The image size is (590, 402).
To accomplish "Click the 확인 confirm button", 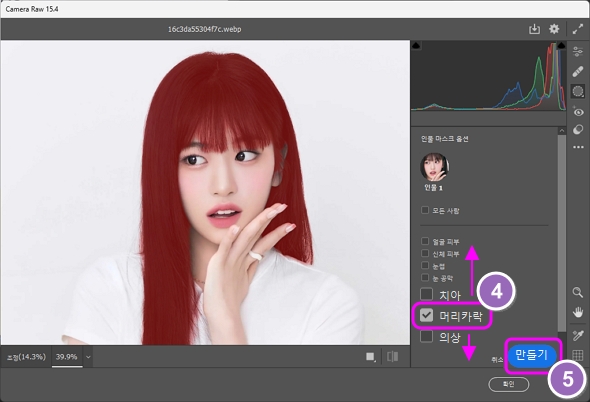I will (508, 384).
